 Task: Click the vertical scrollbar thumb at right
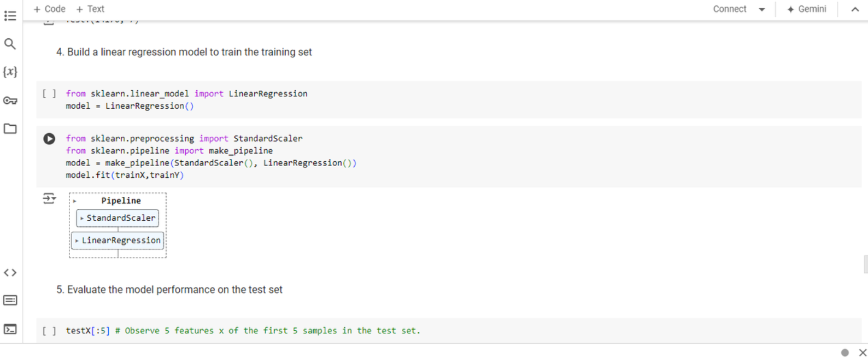865,264
